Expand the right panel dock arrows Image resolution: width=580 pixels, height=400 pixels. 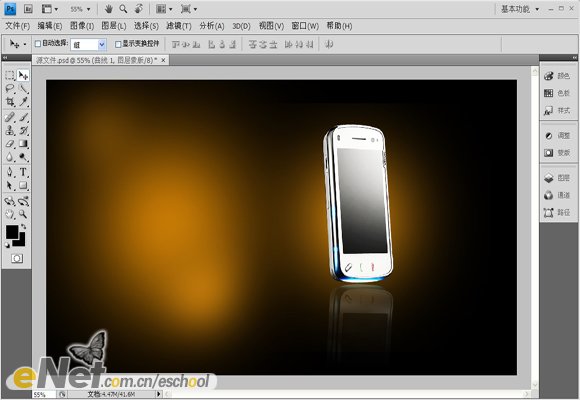[x=574, y=57]
